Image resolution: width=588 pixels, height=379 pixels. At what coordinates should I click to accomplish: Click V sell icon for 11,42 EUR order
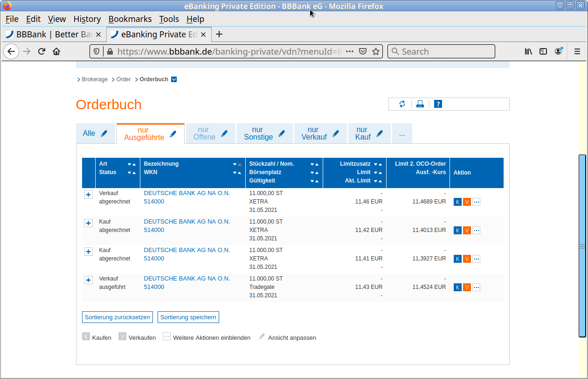tap(467, 231)
